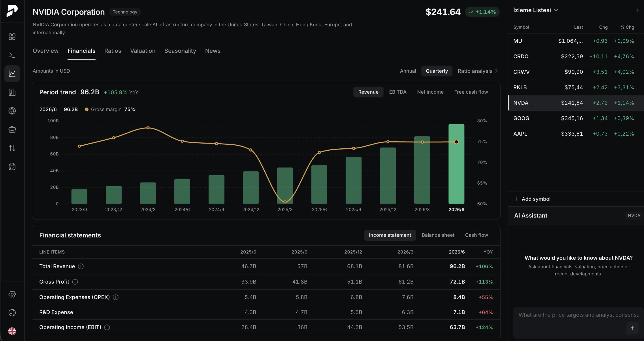Switch period to Annual
Image resolution: width=644 pixels, height=341 pixels.
[408, 71]
